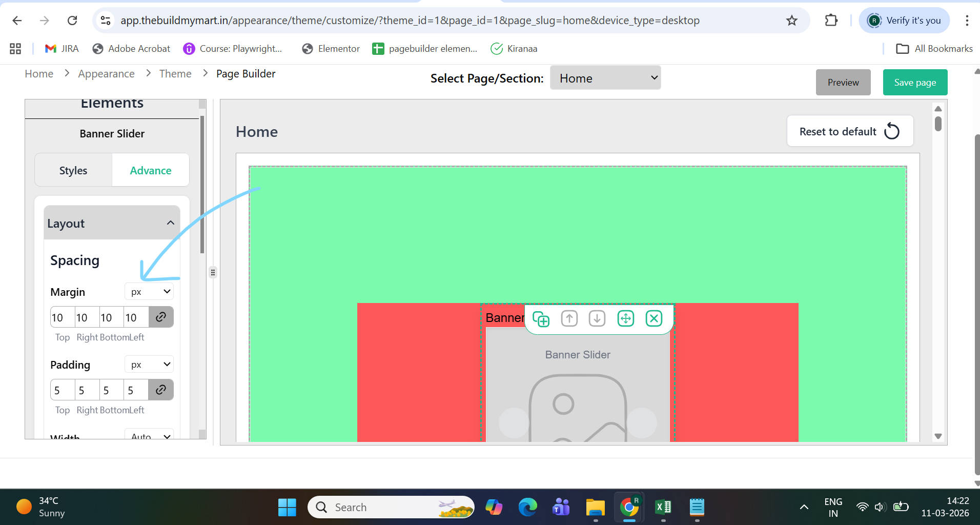Open weather widget 34°C Sunny
980x525 pixels.
tap(41, 507)
